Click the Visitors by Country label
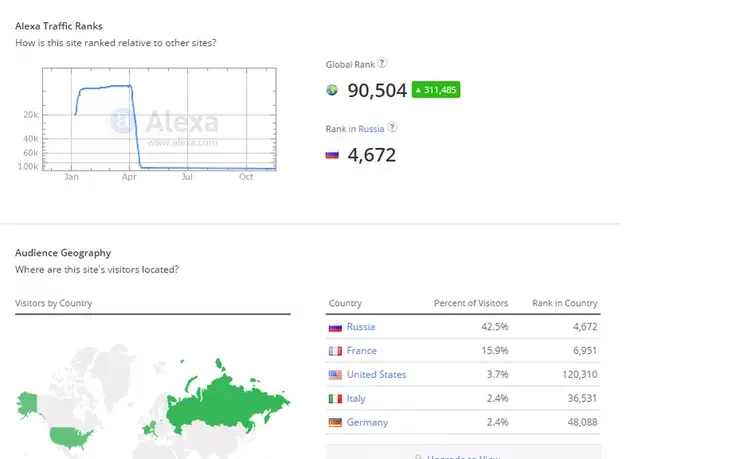732x459 pixels. click(54, 303)
